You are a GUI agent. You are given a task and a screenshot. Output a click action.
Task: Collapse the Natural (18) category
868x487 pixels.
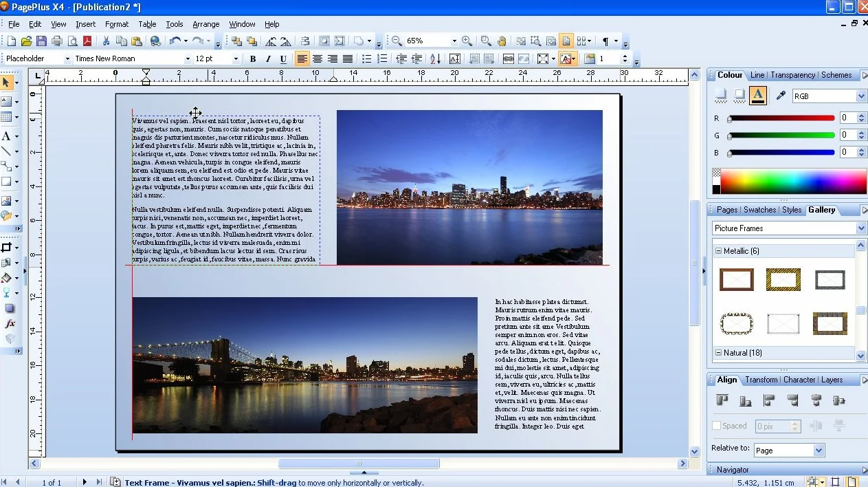[718, 353]
